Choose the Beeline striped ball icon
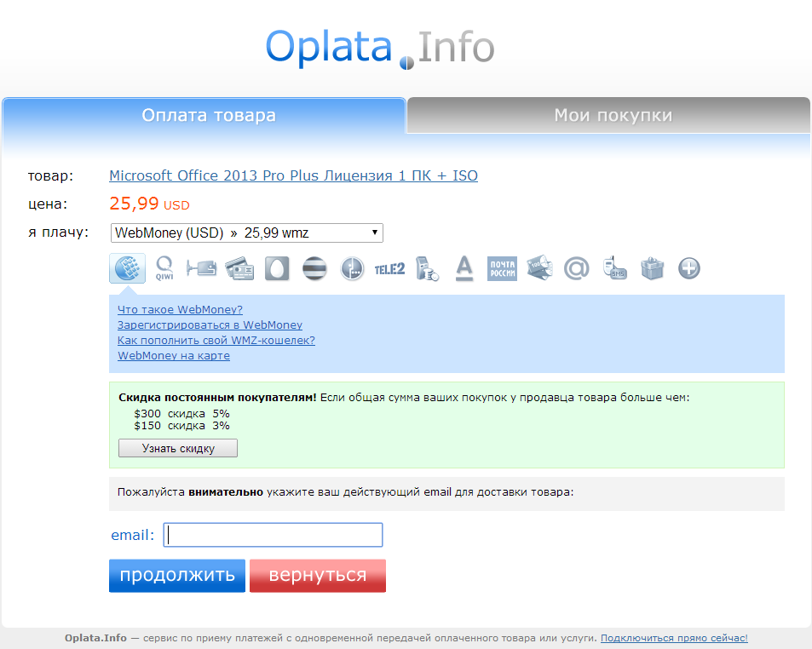Viewport: 812px width, 649px height. (x=314, y=268)
